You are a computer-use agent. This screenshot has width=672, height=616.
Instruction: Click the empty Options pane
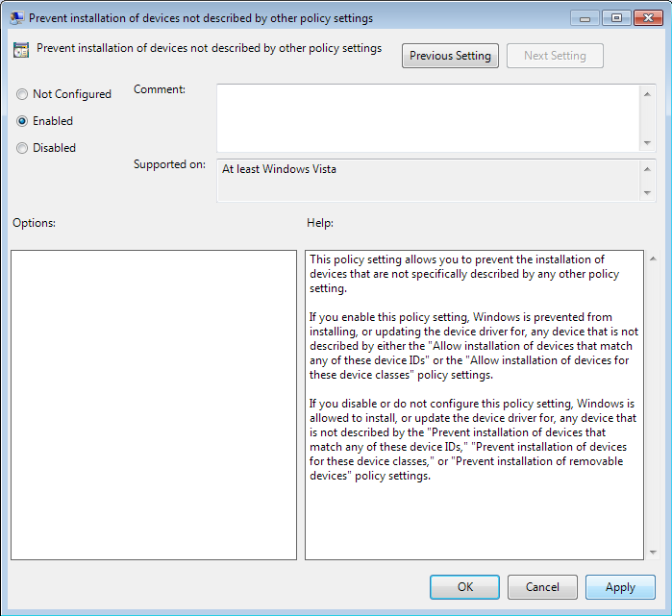click(x=154, y=405)
